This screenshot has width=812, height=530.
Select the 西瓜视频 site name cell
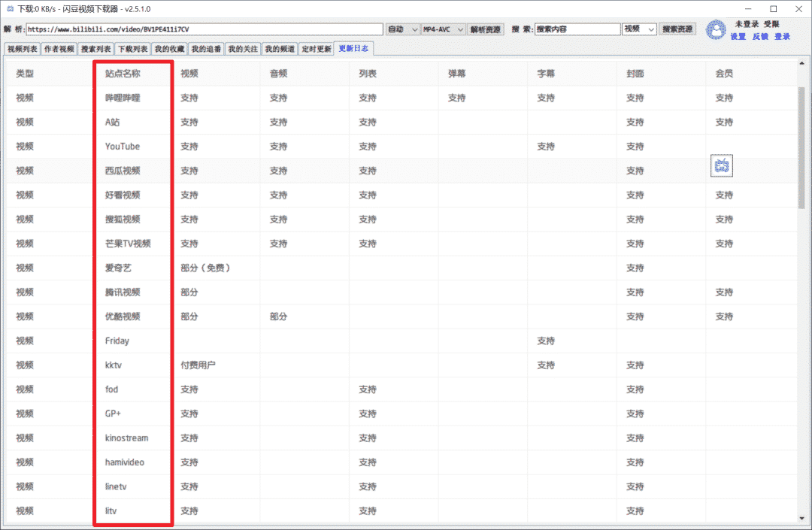point(123,171)
